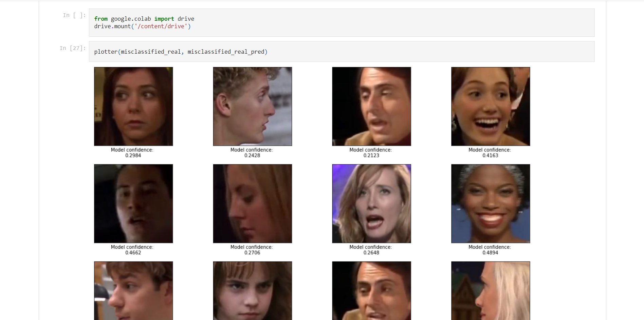Screen dimensions: 644x320
Task: Click the 'import' keyword in first cell
Action: (x=164, y=19)
